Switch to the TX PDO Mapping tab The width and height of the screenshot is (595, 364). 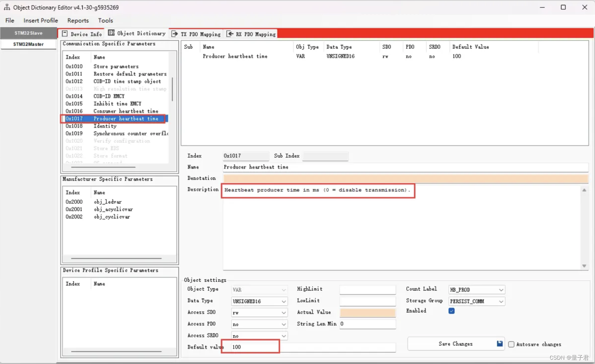coord(196,34)
